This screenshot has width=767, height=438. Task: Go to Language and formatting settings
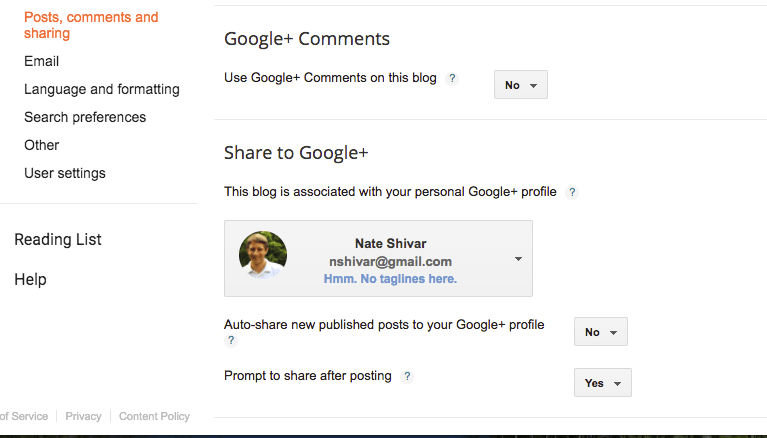click(x=102, y=89)
